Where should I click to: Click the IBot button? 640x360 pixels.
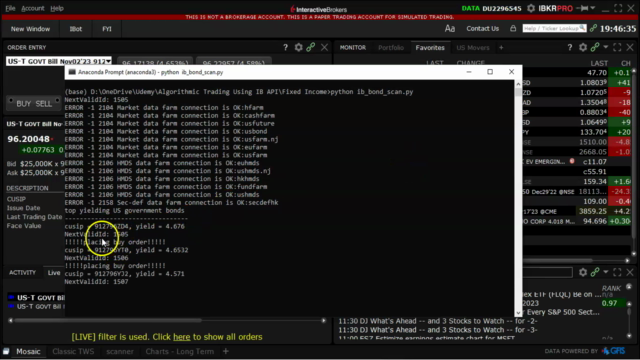point(76,29)
